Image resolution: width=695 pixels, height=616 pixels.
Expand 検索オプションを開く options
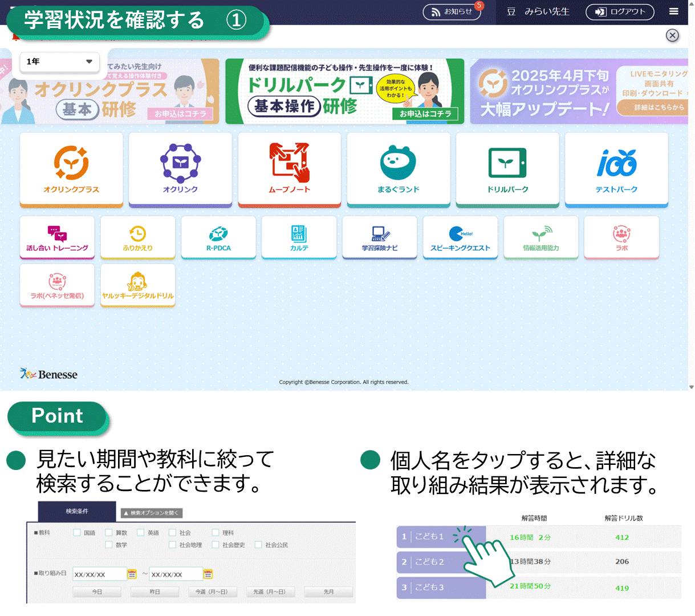pos(151,513)
